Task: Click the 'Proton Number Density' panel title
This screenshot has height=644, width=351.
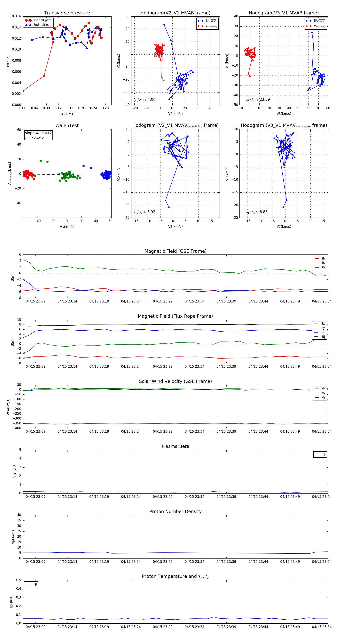Action: tap(175, 511)
